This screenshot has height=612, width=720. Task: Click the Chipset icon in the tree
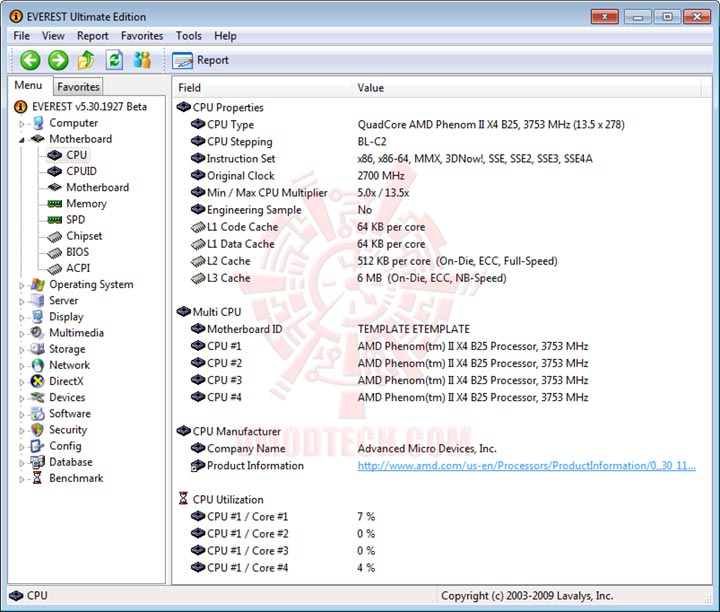55,236
